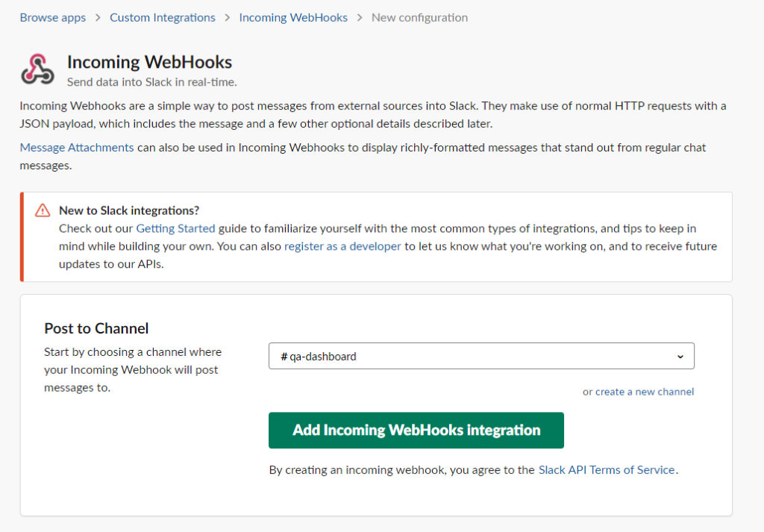This screenshot has width=764, height=532.
Task: Click breadcrumb chevron after Browse apps
Action: pos(98,18)
